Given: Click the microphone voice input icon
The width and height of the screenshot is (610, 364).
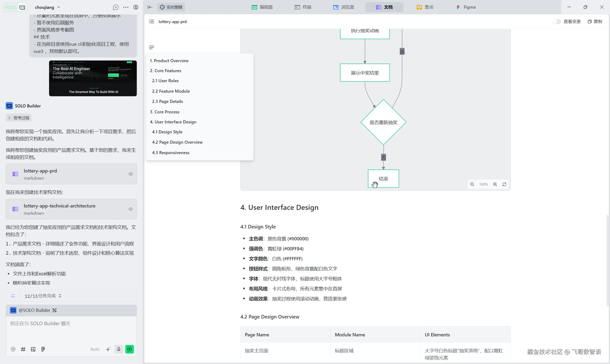Looking at the screenshot, I should [x=119, y=349].
